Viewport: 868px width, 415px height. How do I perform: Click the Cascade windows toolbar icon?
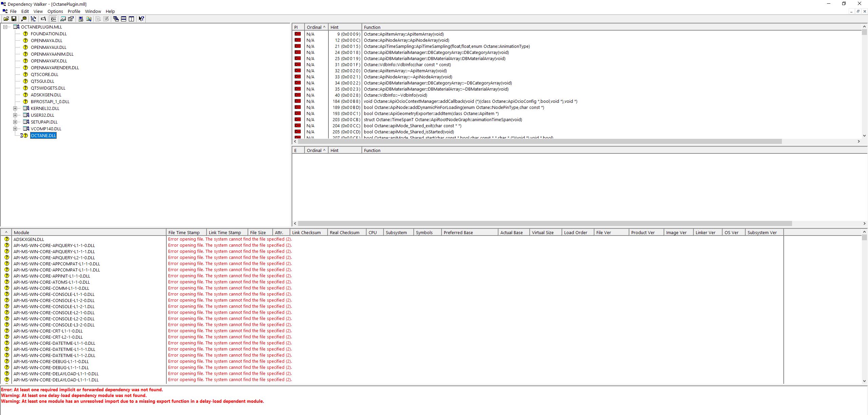116,19
